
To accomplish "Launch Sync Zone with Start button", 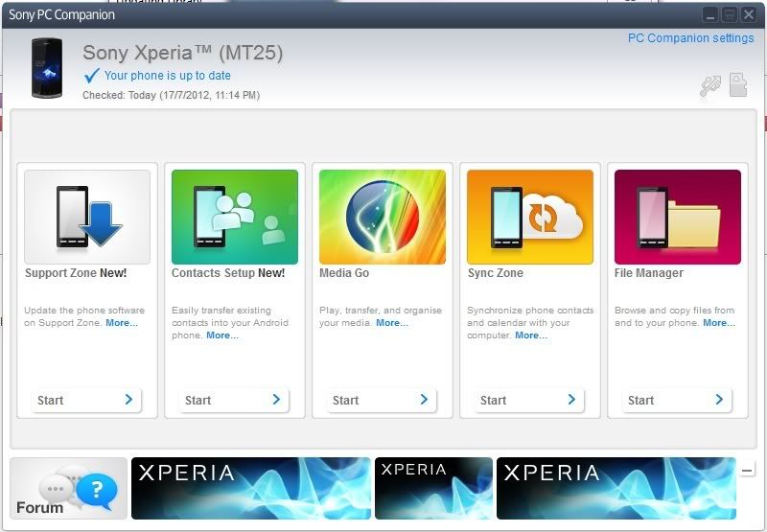I will [530, 400].
